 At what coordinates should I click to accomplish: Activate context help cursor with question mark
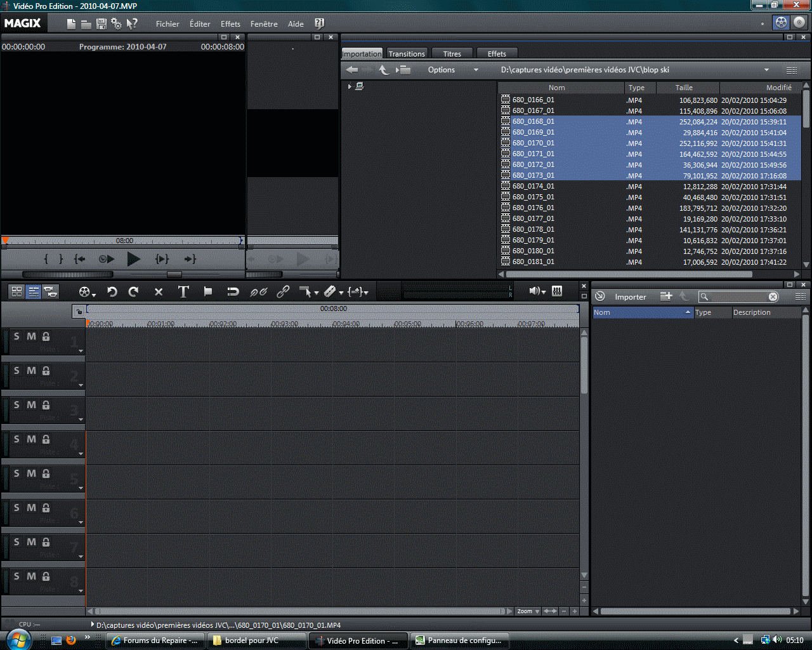131,23
